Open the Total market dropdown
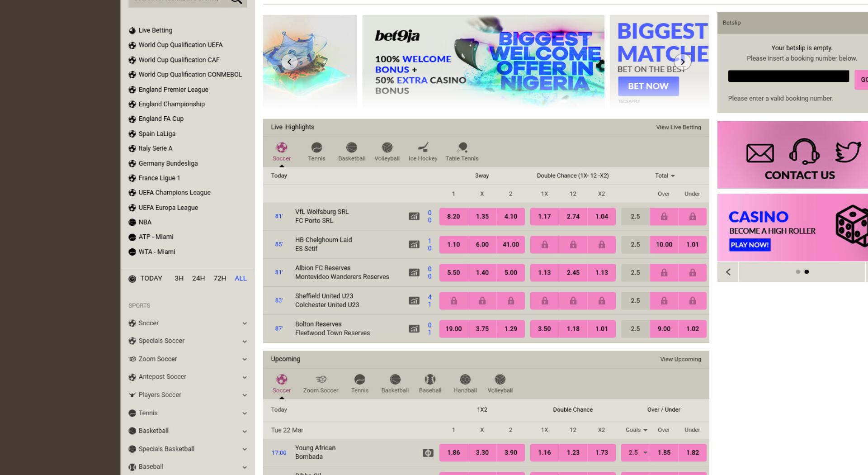Image resolution: width=868 pixels, height=475 pixels. pyautogui.click(x=665, y=176)
